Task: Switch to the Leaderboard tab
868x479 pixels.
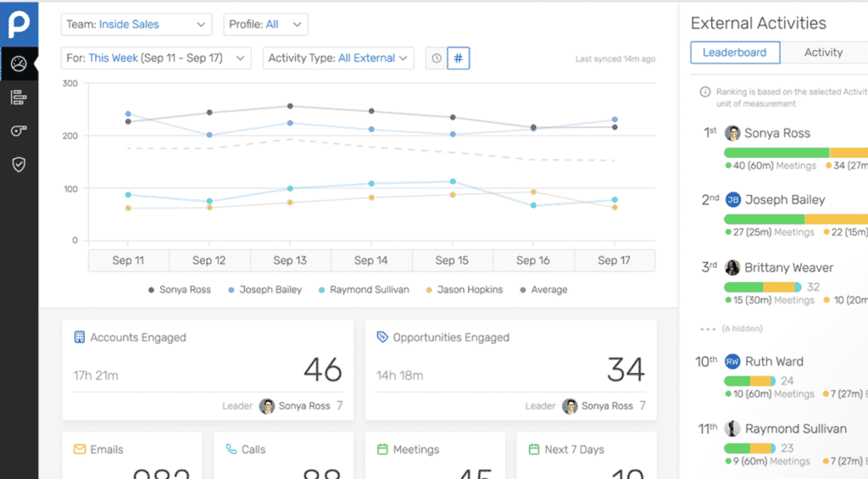Action: click(x=735, y=53)
